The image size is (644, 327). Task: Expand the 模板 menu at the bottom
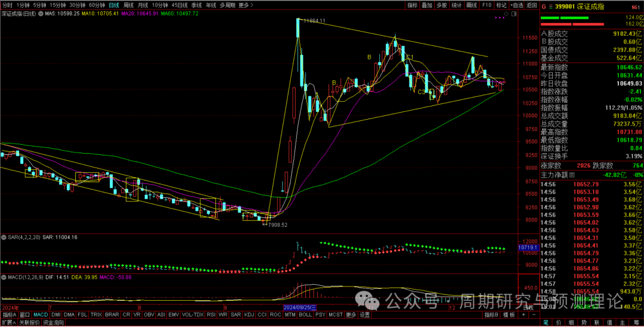(509, 314)
